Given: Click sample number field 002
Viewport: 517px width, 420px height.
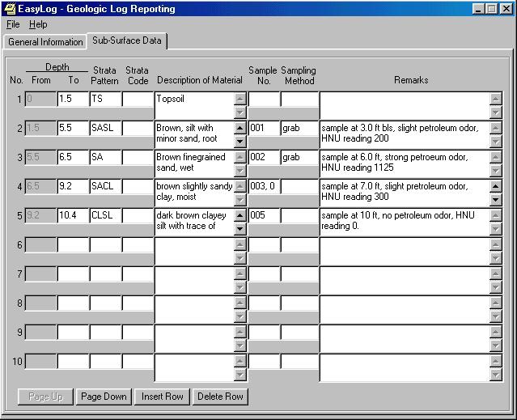Looking at the screenshot, I should 264,157.
